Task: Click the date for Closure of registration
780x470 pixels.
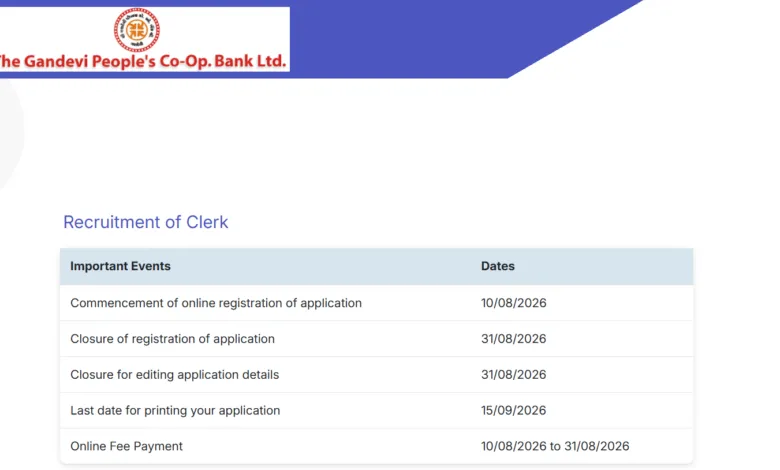Action: pyautogui.click(x=513, y=339)
